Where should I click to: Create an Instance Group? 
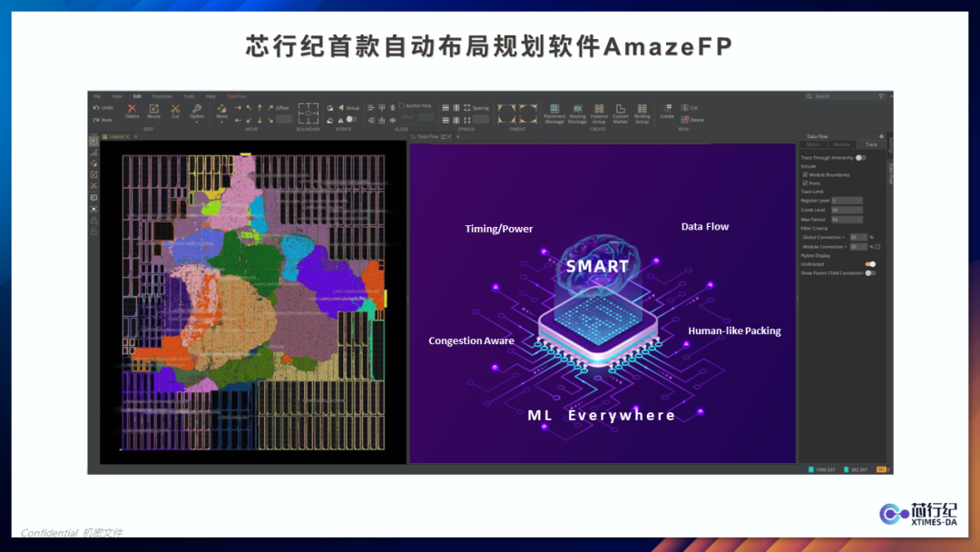pos(599,113)
